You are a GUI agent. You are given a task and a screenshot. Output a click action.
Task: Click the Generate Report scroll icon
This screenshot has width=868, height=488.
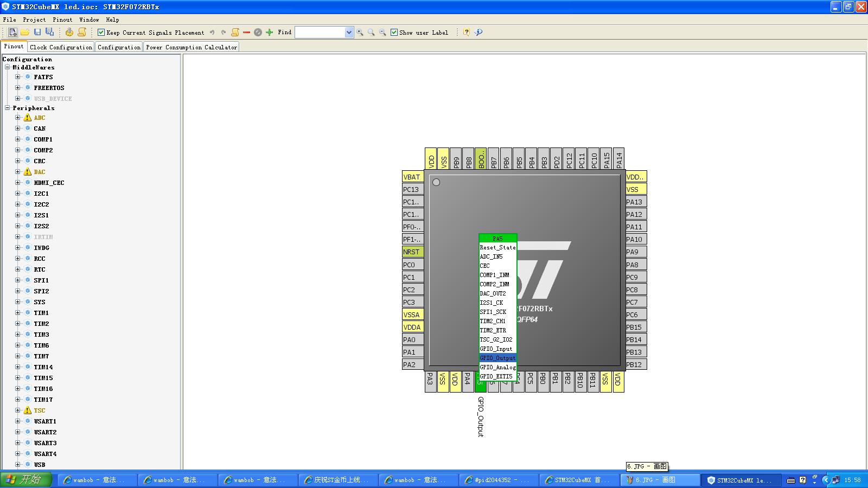pos(82,33)
